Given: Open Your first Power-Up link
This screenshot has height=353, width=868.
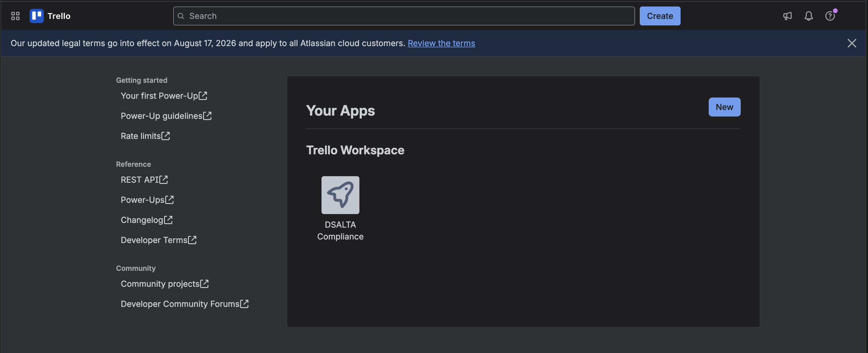Looking at the screenshot, I should [x=164, y=95].
